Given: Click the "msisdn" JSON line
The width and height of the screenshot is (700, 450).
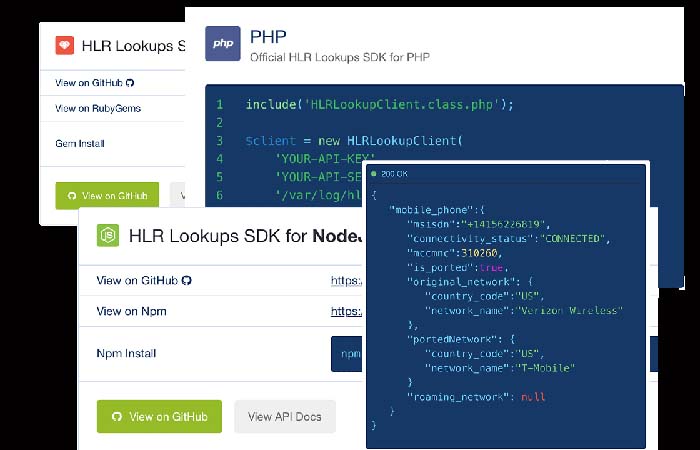Looking at the screenshot, I should (x=479, y=224).
